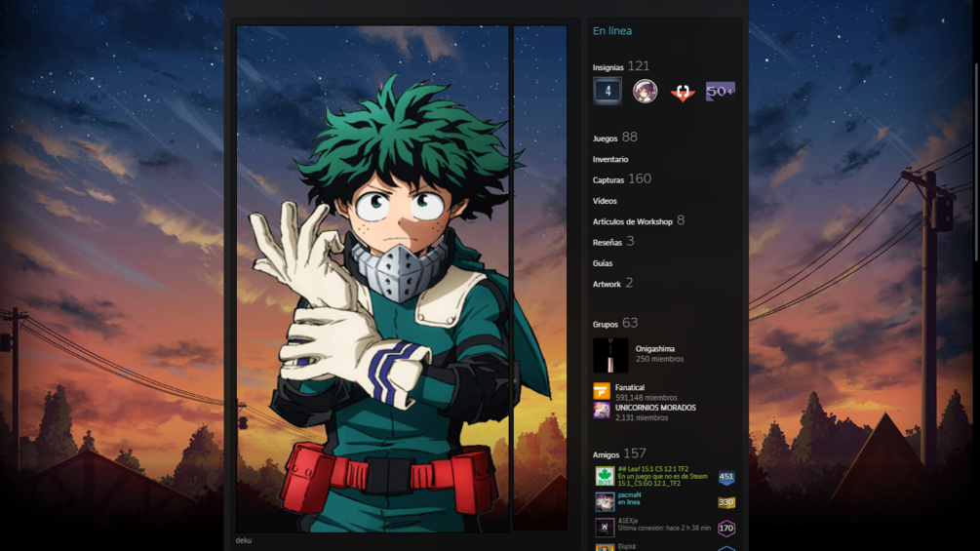Open the Artwork 2 link
980x551 pixels.
(x=612, y=284)
